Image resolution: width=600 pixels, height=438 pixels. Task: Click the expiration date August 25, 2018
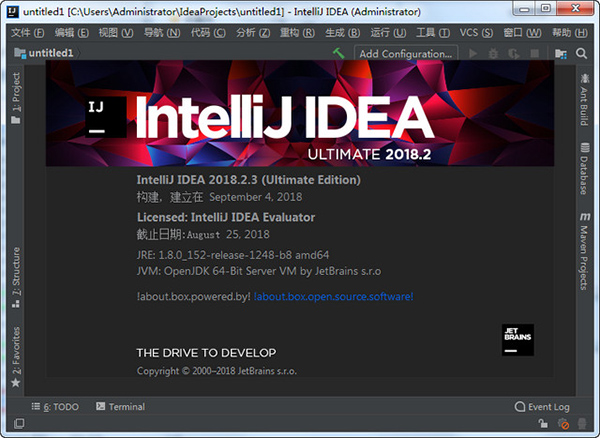(228, 234)
